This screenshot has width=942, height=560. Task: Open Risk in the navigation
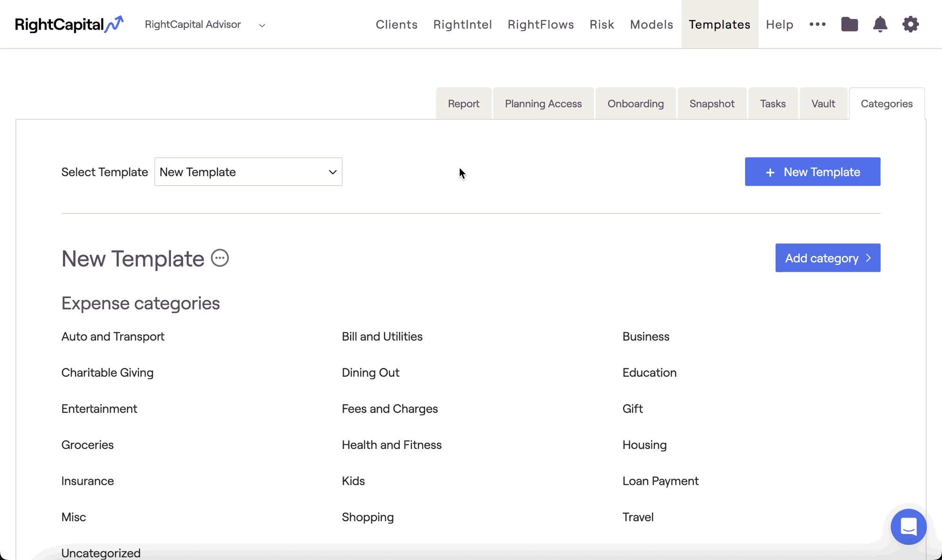[602, 24]
